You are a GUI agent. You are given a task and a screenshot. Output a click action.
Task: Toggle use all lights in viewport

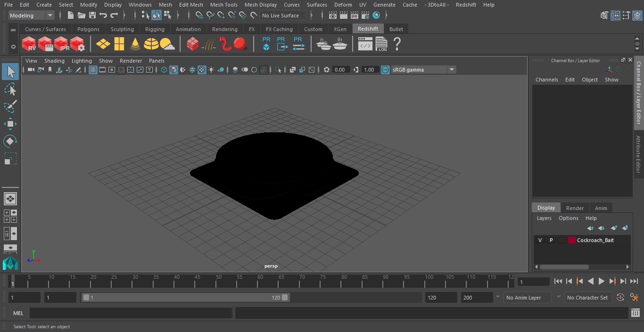pyautogui.click(x=211, y=70)
